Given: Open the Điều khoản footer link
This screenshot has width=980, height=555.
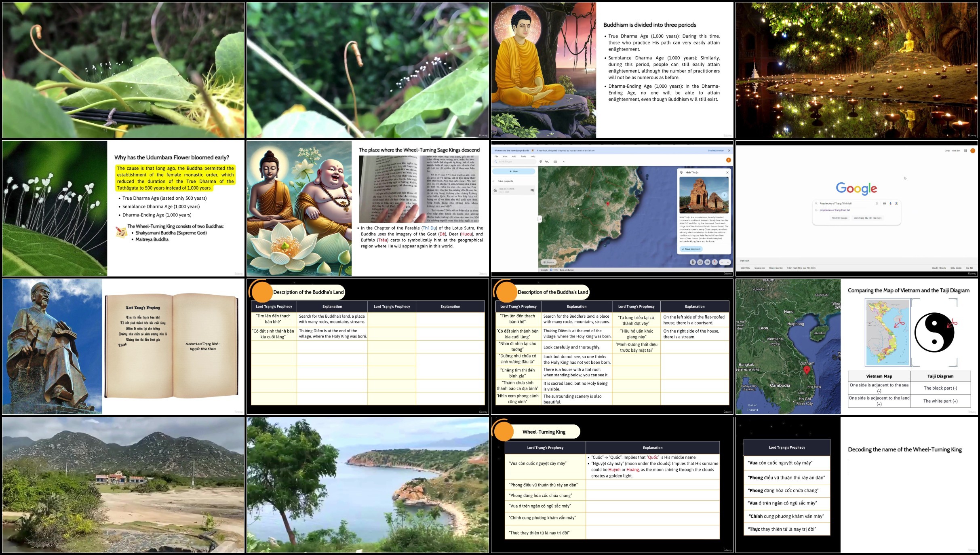Looking at the screenshot, I should coord(956,268).
